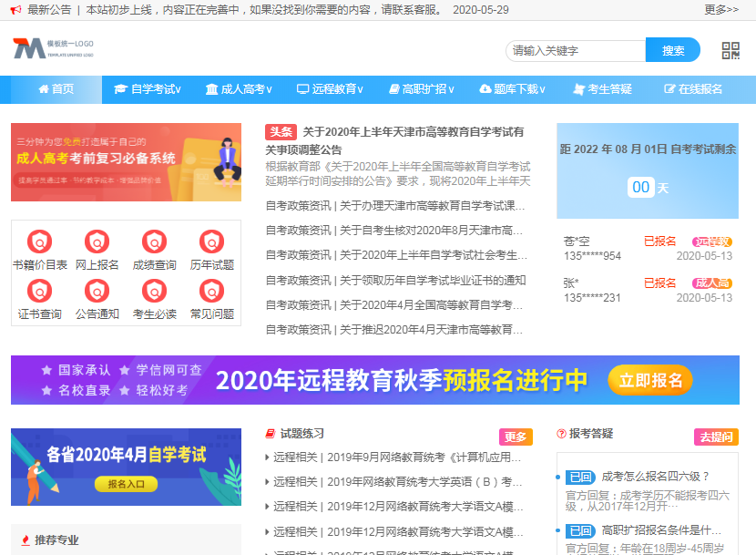
Task: Select the 考生必读 icon
Action: pyautogui.click(x=154, y=292)
